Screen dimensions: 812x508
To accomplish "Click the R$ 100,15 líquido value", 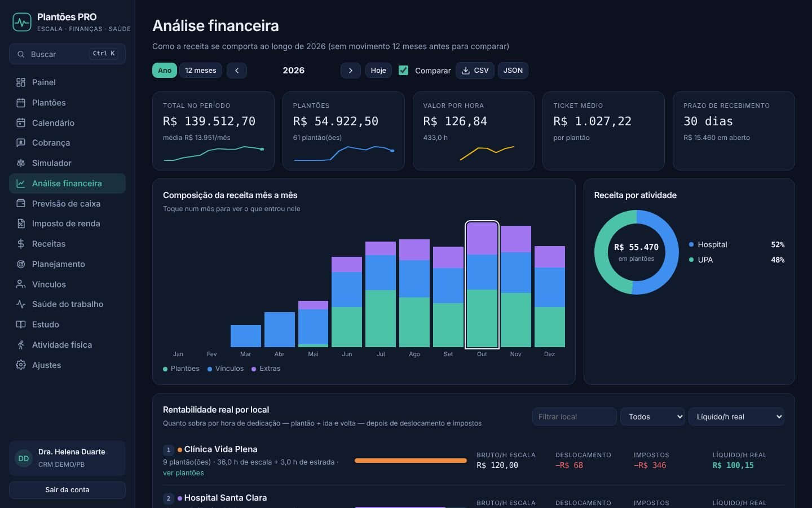I will coord(733,465).
